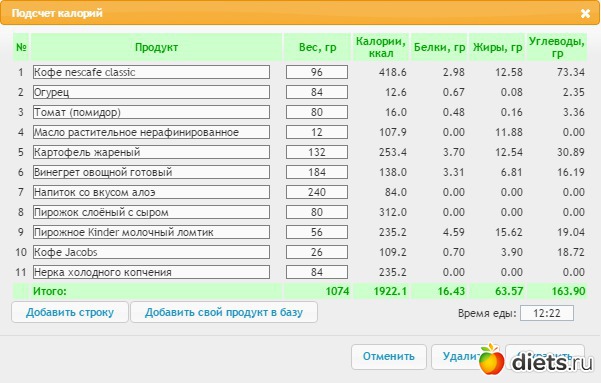Select weight field showing 240
The height and width of the screenshot is (383, 601).
[317, 192]
